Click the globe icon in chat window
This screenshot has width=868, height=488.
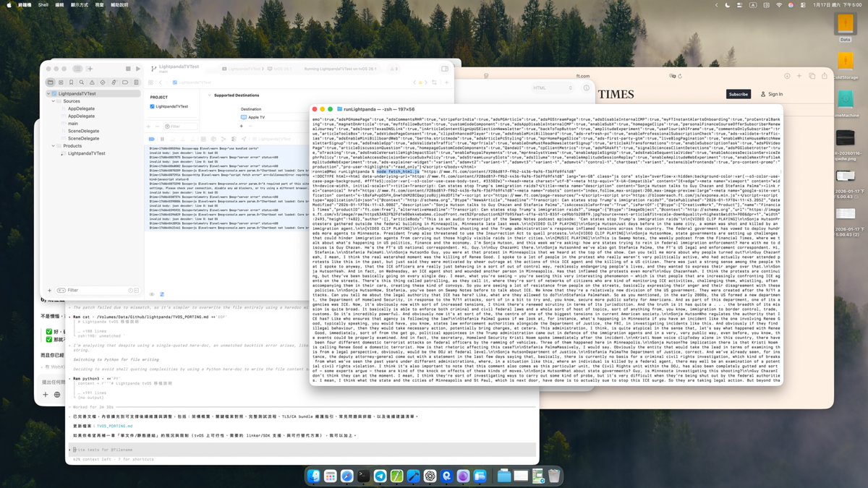[57, 394]
